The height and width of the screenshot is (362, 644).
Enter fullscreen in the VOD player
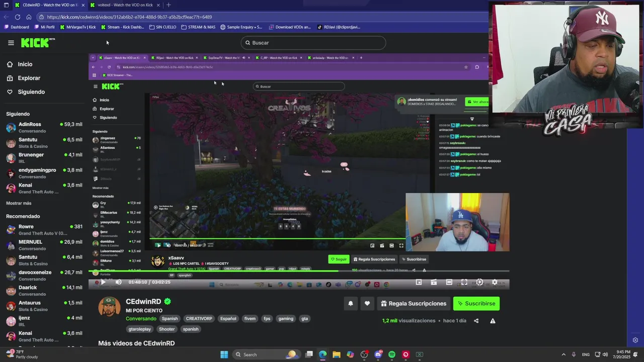tap(464, 282)
